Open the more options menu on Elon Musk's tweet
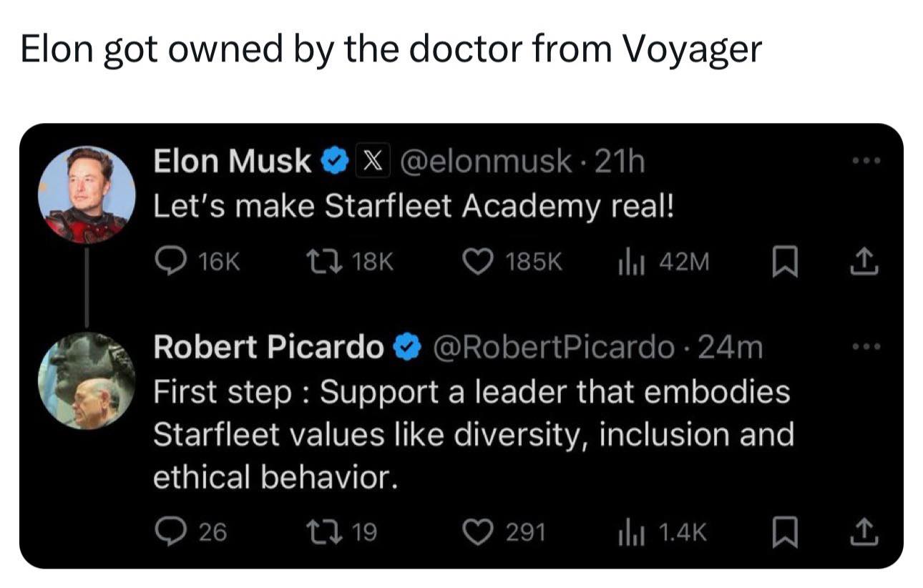This screenshot has height=588, width=923. pos(866,160)
